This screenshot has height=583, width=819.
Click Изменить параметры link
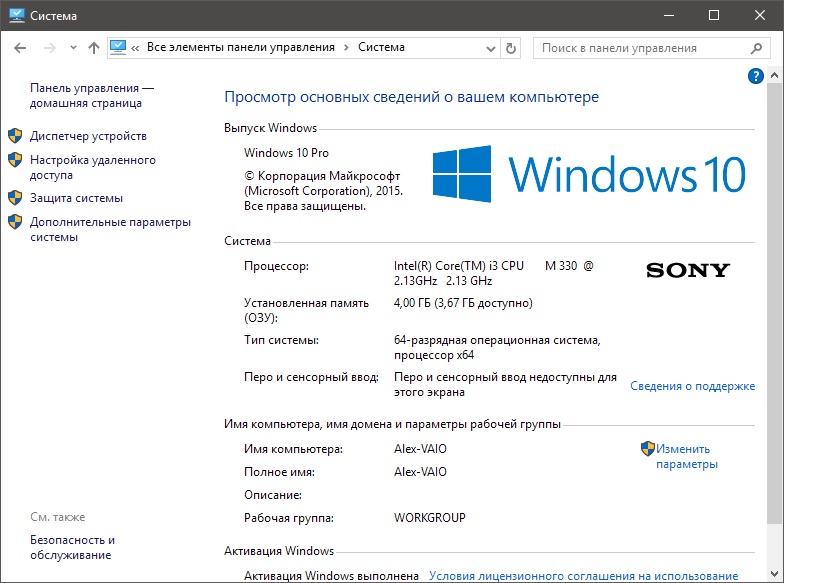[687, 457]
